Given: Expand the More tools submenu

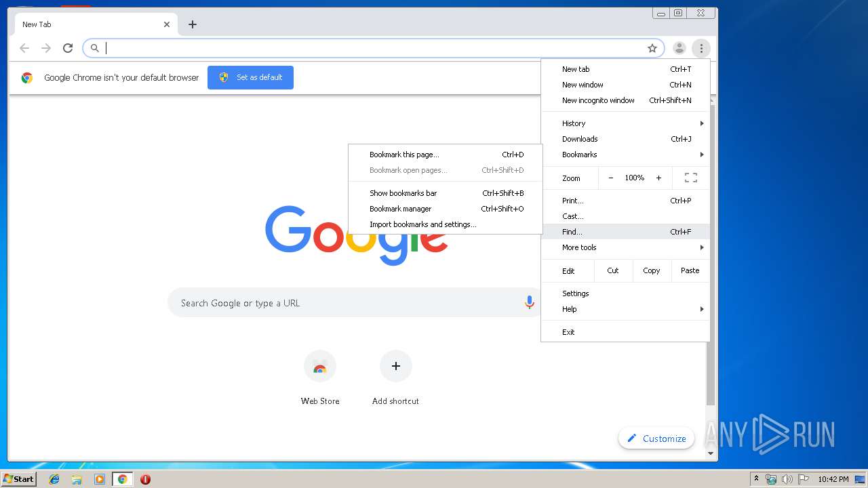Looking at the screenshot, I should click(x=625, y=247).
